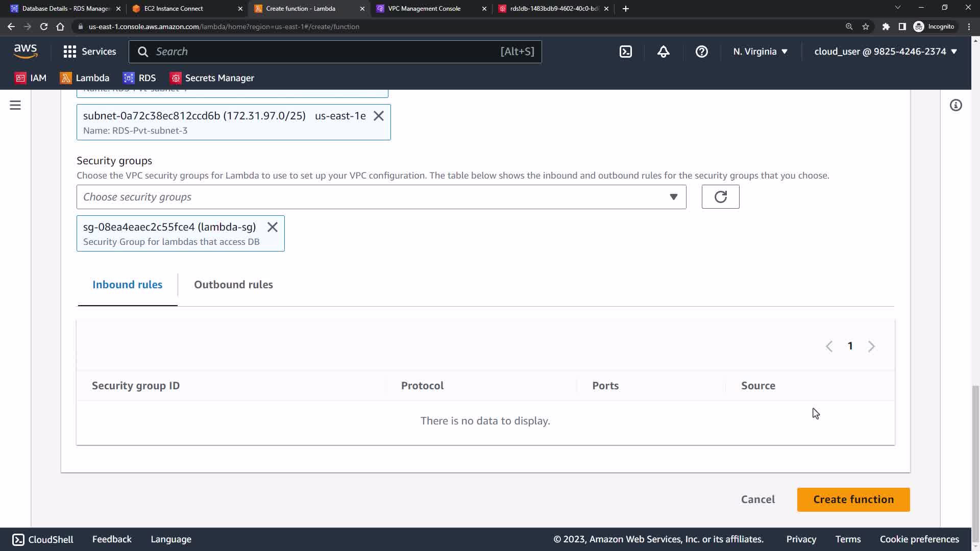Remove the lambda-sg security group
This screenshot has height=551, width=980.
273,227
